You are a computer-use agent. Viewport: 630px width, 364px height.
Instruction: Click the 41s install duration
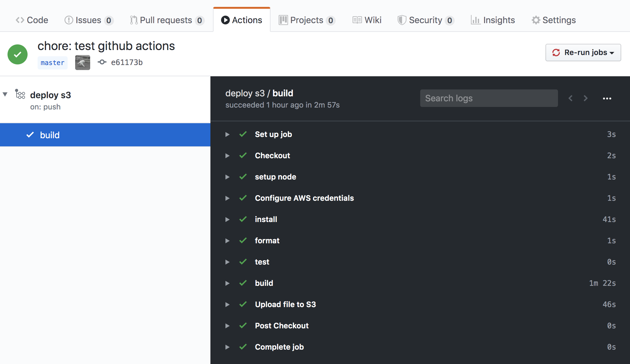point(609,220)
